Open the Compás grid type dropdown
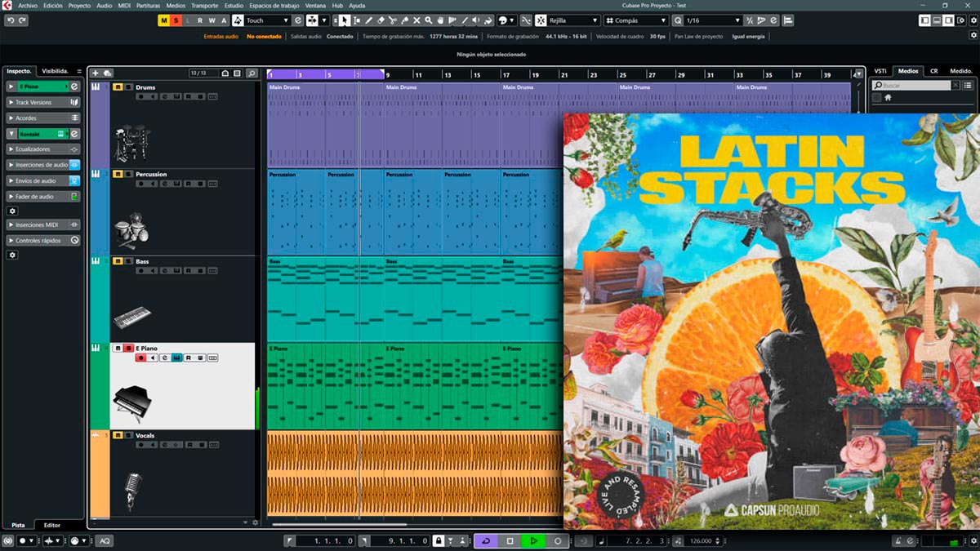This screenshot has height=551, width=980. (x=635, y=20)
